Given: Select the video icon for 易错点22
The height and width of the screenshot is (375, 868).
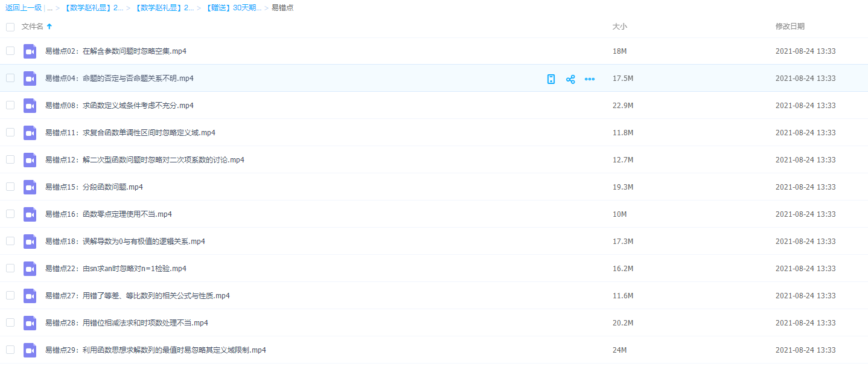Looking at the screenshot, I should pos(30,269).
